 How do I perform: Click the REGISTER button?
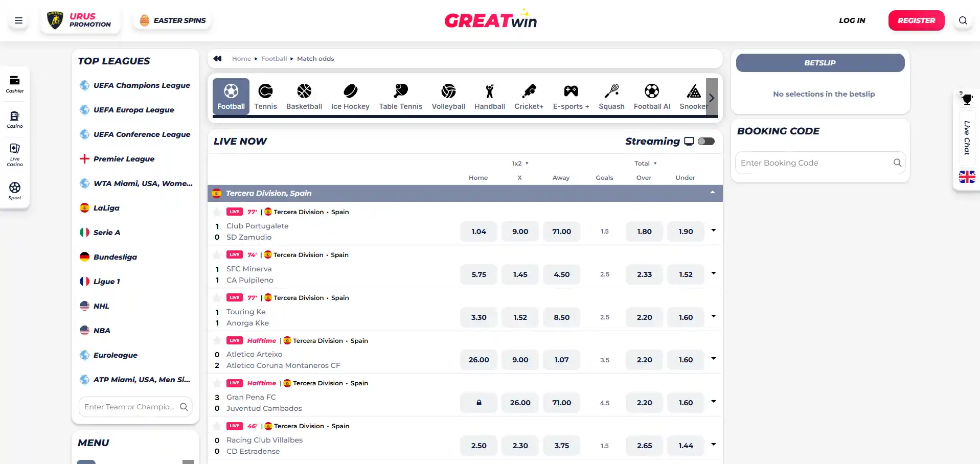916,20
